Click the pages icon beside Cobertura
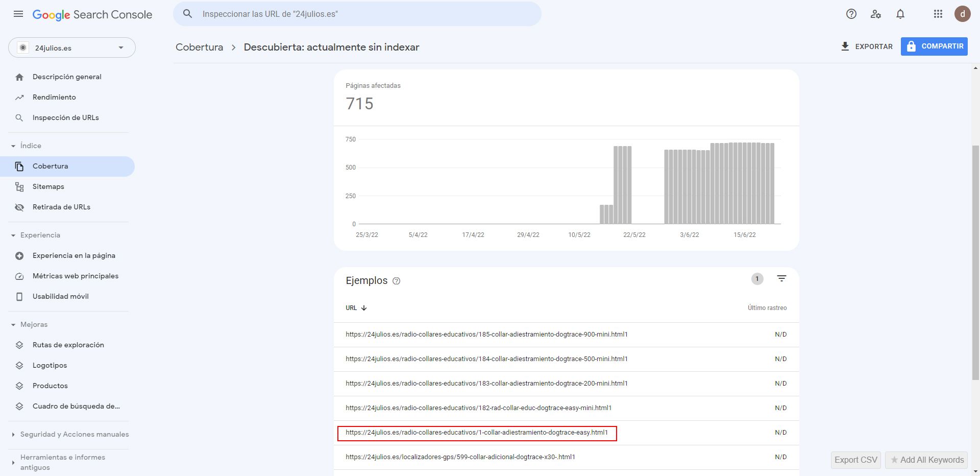The height and width of the screenshot is (476, 980). click(x=19, y=166)
